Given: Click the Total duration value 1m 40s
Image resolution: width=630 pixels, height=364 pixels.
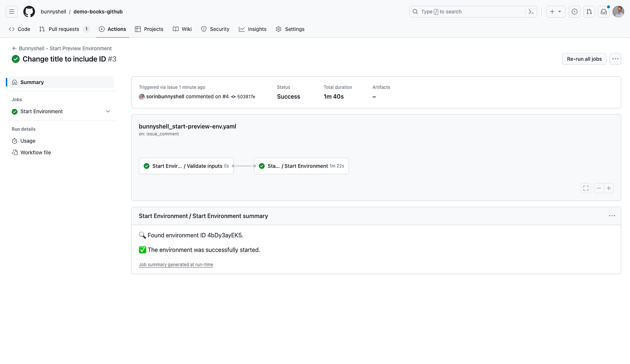Looking at the screenshot, I should (x=334, y=97).
